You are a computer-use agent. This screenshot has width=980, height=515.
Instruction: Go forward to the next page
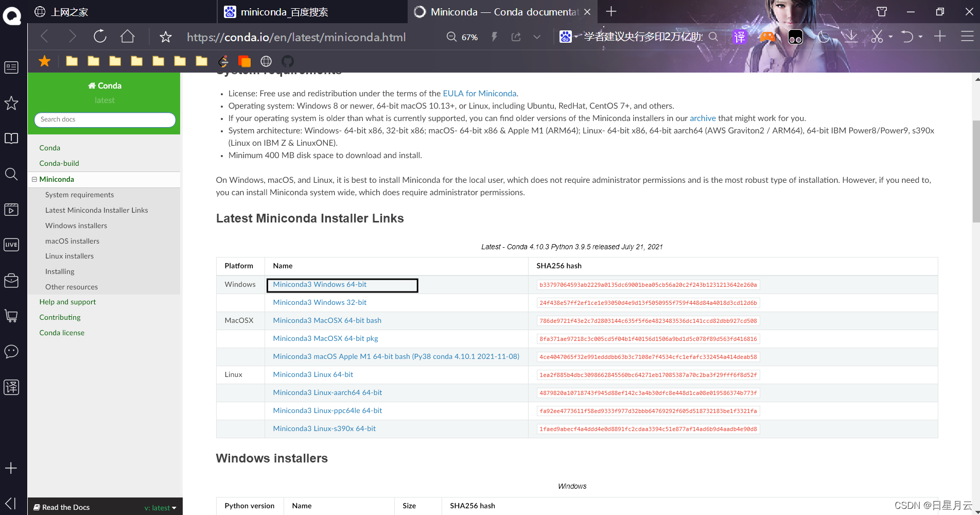pos(72,37)
